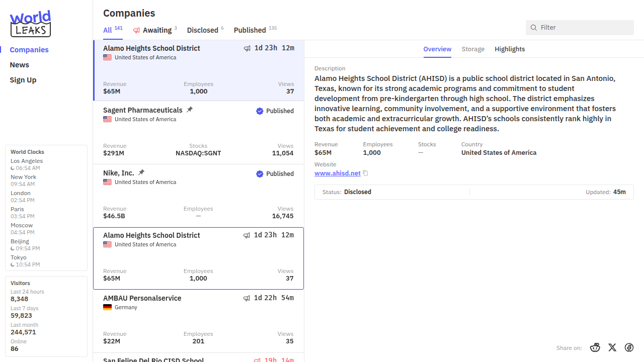Click pin icon beside Sagent Pharmaceuticals
This screenshot has height=362, width=644.
(190, 110)
